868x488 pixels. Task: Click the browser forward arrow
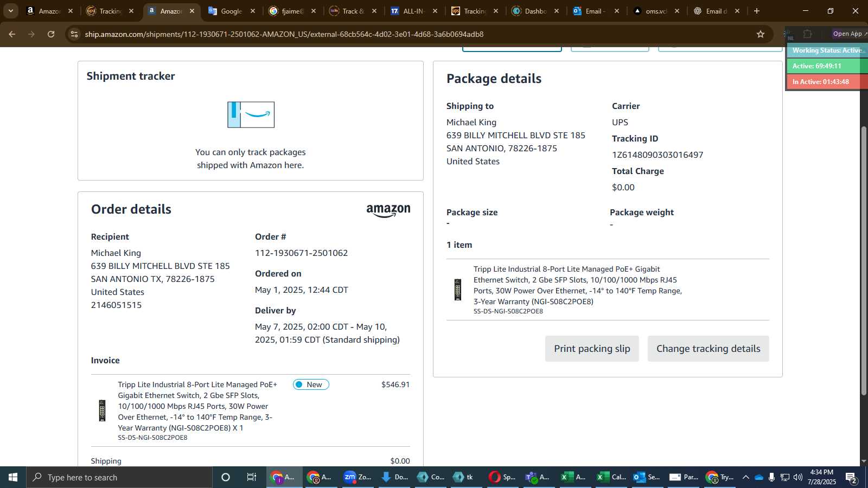tap(31, 34)
